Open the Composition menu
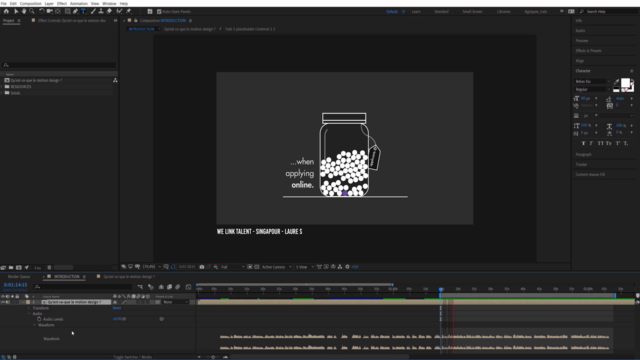This screenshot has width=640, height=360. 31,3
